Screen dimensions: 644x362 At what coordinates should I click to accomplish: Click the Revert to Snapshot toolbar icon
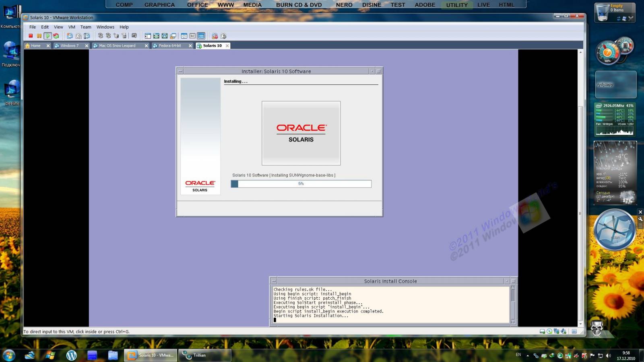pyautogui.click(x=78, y=36)
